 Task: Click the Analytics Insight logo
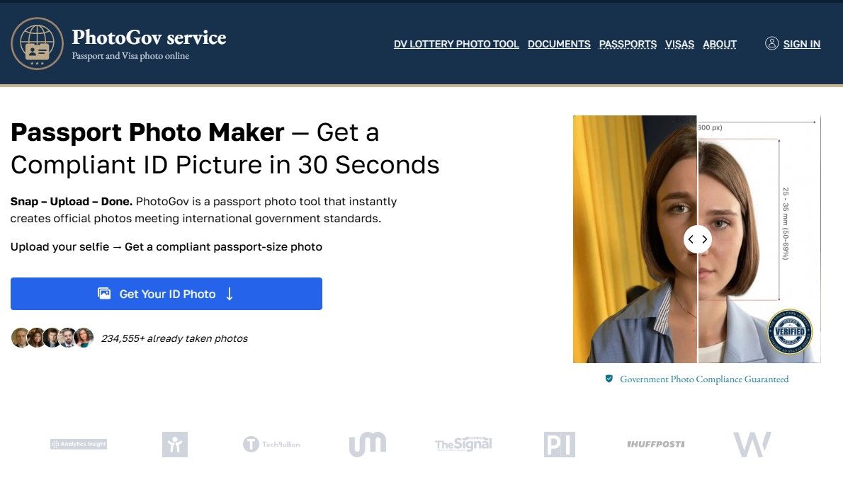coord(79,444)
